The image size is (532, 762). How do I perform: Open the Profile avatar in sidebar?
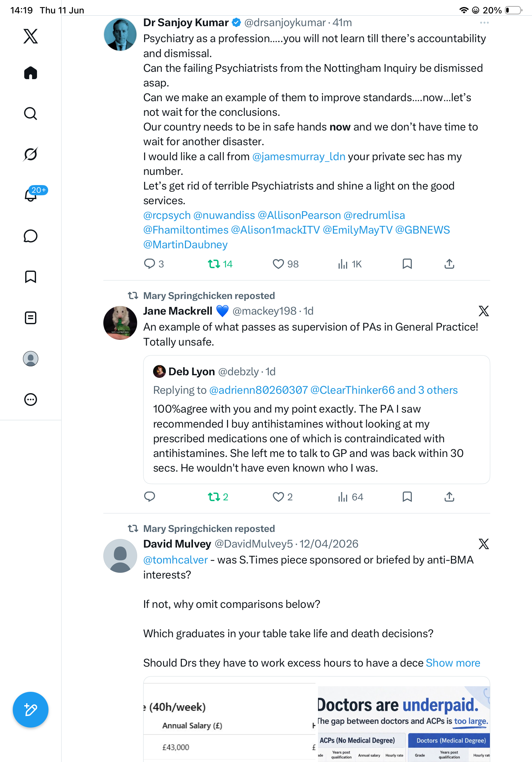click(31, 358)
